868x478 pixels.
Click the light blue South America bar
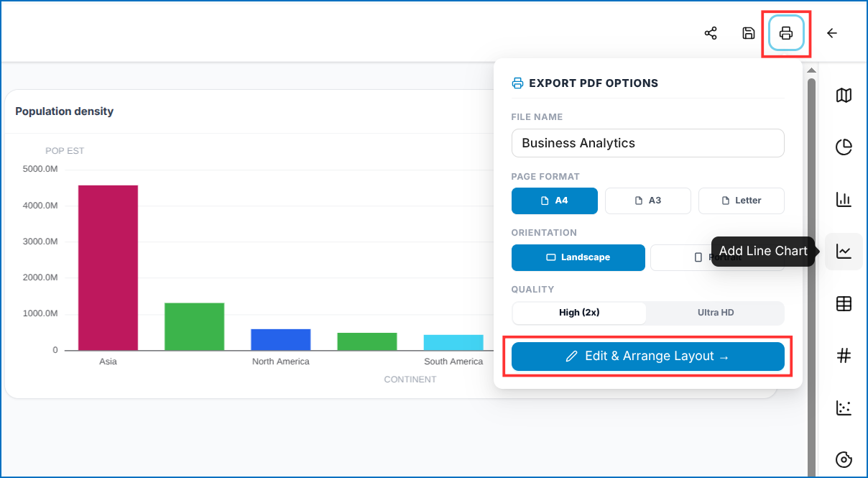tap(453, 342)
